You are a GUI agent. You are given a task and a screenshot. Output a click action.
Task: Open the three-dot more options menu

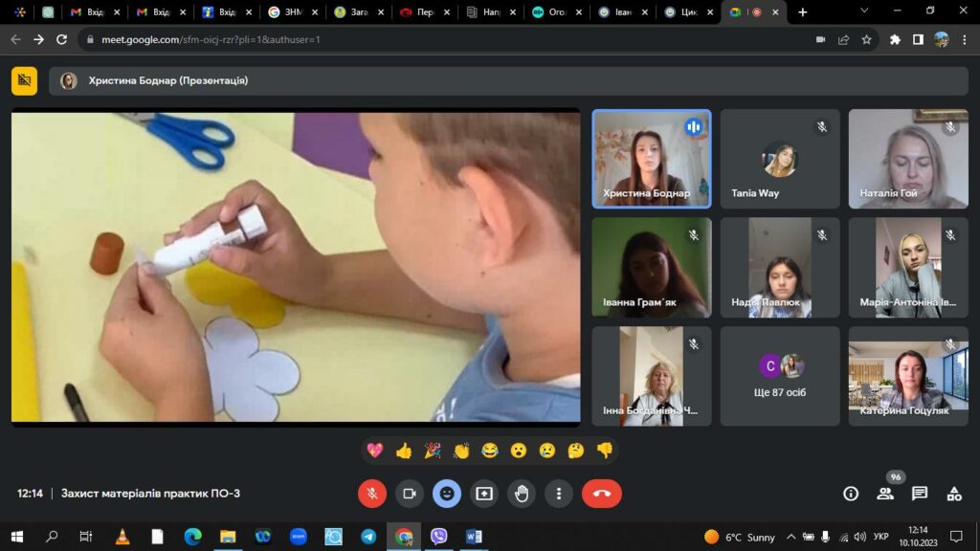pos(559,494)
